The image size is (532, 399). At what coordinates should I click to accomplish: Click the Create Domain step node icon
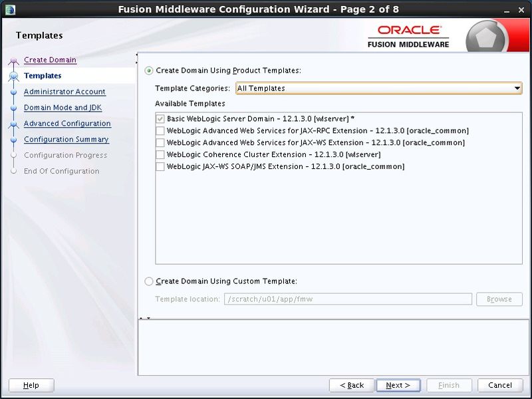pos(13,61)
